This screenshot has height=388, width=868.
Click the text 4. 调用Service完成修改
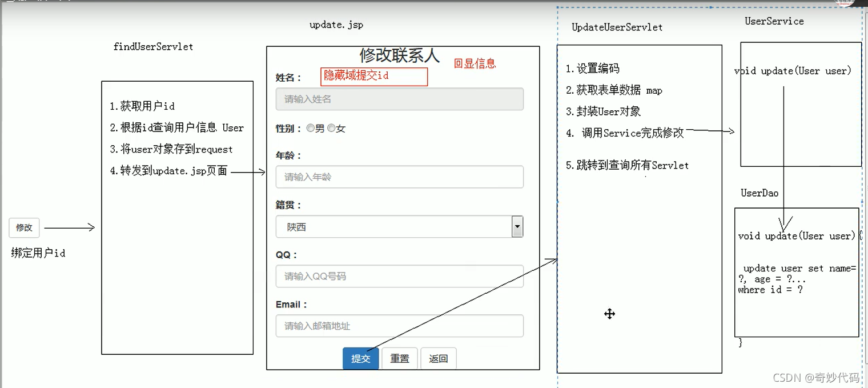click(x=625, y=133)
